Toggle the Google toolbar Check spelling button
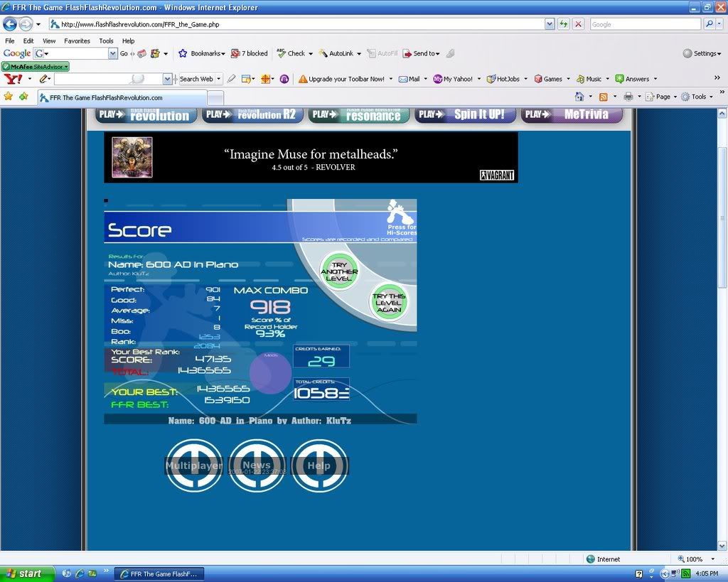This screenshot has width=728, height=582. click(x=291, y=53)
